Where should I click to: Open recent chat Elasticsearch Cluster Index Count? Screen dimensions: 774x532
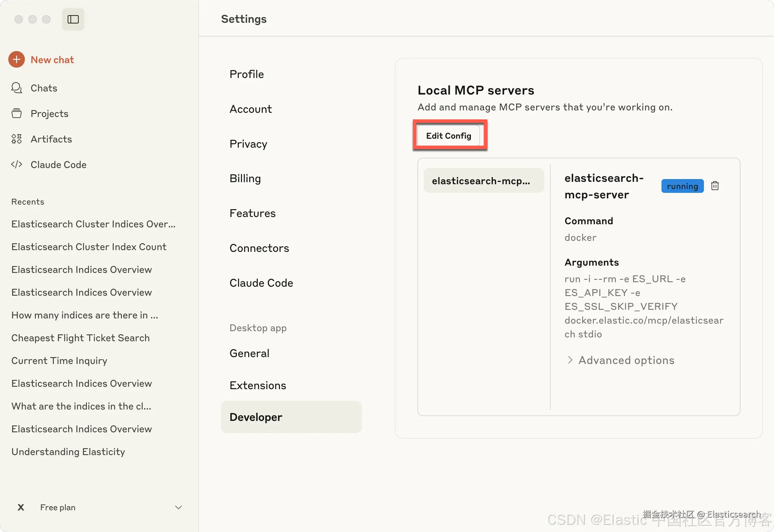click(89, 247)
